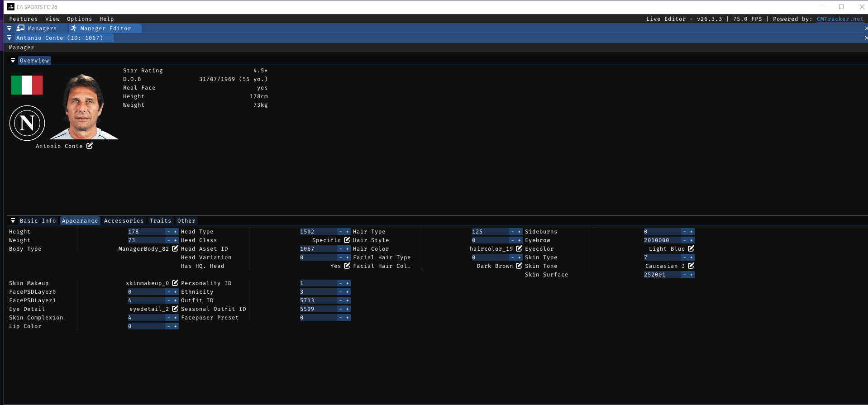Click the Eyebrow 2010000 input field
The image size is (868, 405).
pos(662,240)
